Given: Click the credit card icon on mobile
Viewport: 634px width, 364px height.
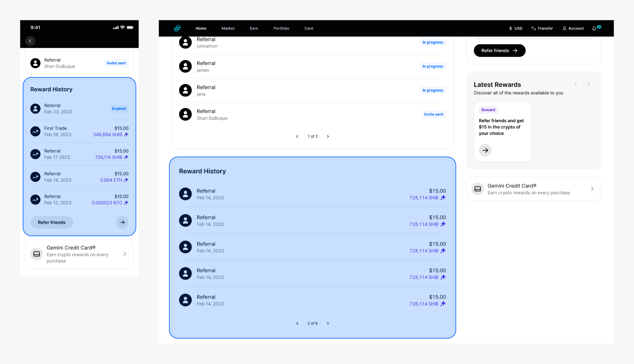Looking at the screenshot, I should click(x=37, y=254).
